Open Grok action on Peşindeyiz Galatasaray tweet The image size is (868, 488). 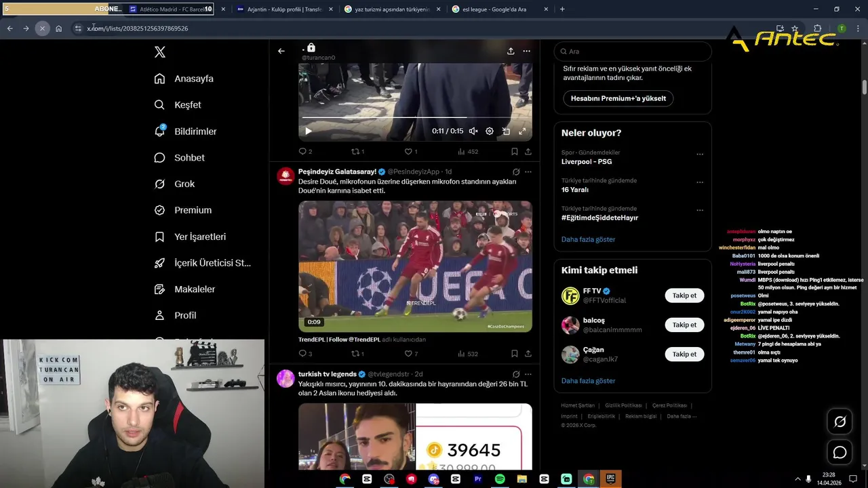[x=516, y=172]
